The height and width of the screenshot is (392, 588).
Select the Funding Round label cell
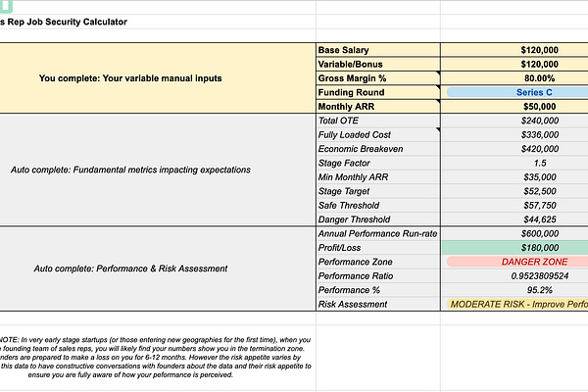tap(378, 92)
